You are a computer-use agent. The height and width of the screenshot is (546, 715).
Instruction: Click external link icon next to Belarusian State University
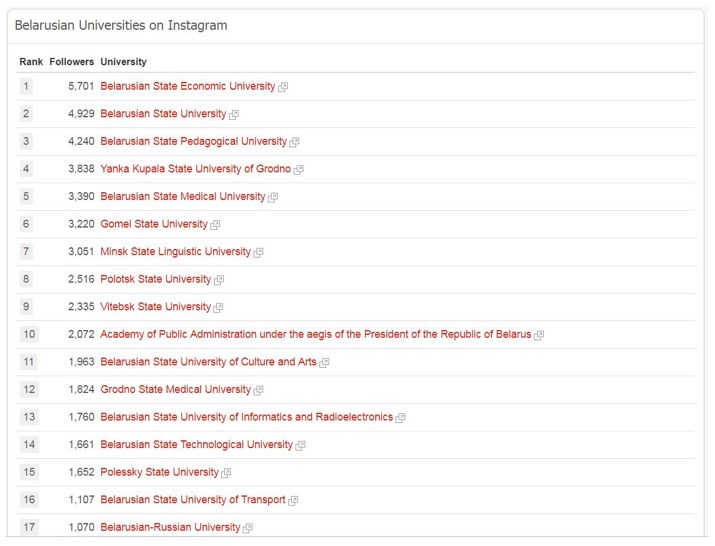[x=234, y=114]
